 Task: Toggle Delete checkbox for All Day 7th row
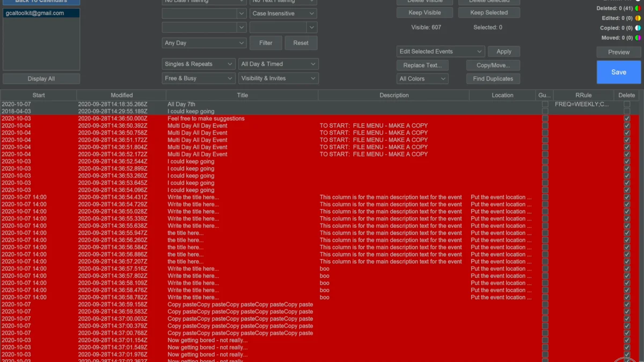pyautogui.click(x=627, y=104)
